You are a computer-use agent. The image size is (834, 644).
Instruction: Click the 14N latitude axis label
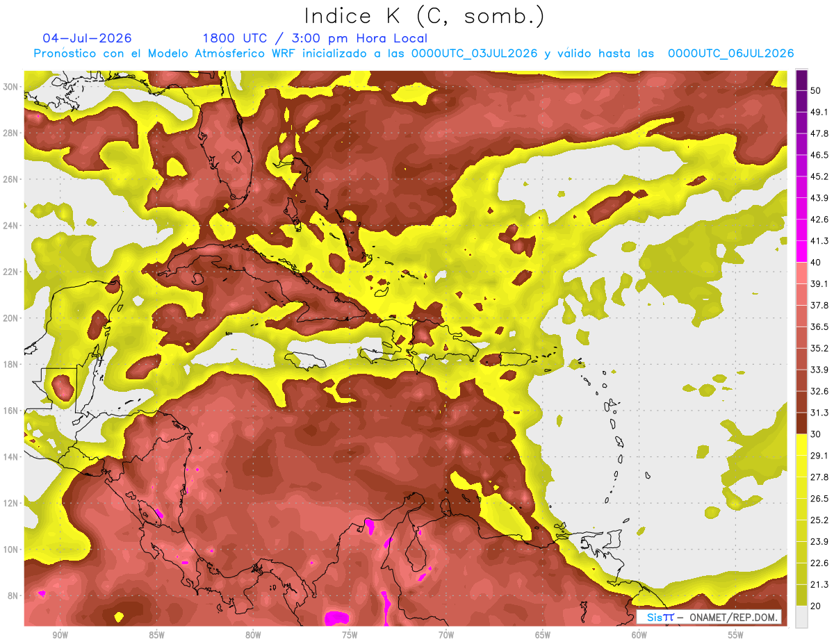click(10, 457)
